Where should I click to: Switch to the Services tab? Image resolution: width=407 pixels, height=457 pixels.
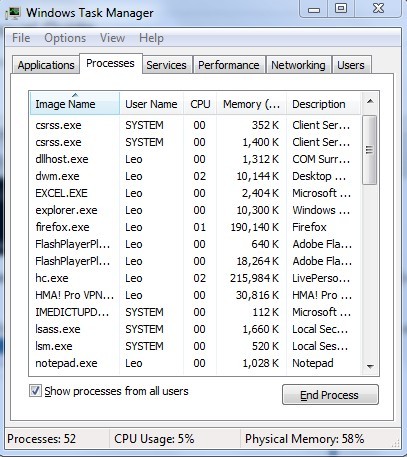tap(166, 65)
